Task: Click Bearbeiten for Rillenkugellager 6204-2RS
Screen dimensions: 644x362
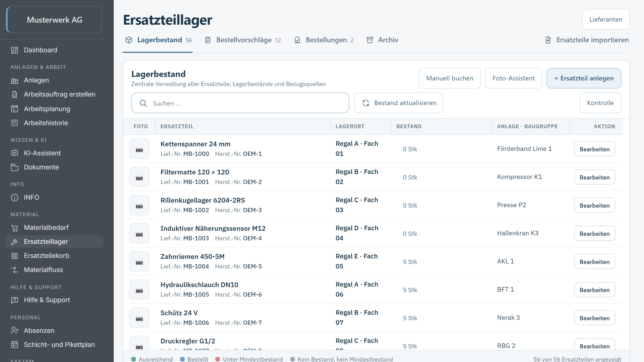Action: (595, 205)
